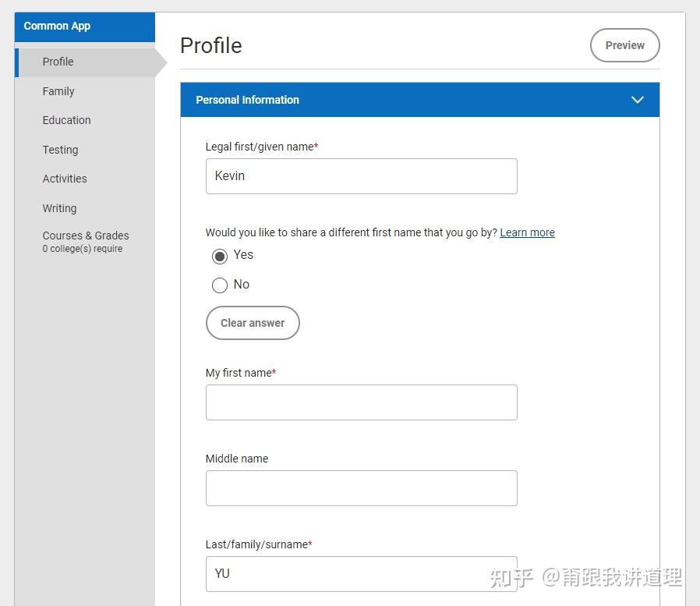The height and width of the screenshot is (606, 700).
Task: Open the Learn more link
Action: point(527,232)
